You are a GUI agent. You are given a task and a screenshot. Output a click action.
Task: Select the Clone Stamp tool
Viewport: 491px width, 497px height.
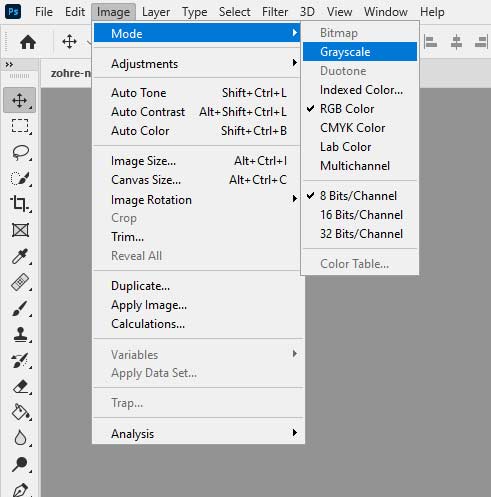pos(20,334)
